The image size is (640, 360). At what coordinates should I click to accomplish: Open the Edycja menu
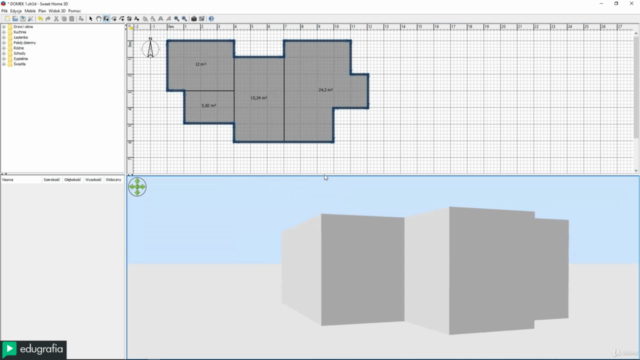tap(16, 11)
